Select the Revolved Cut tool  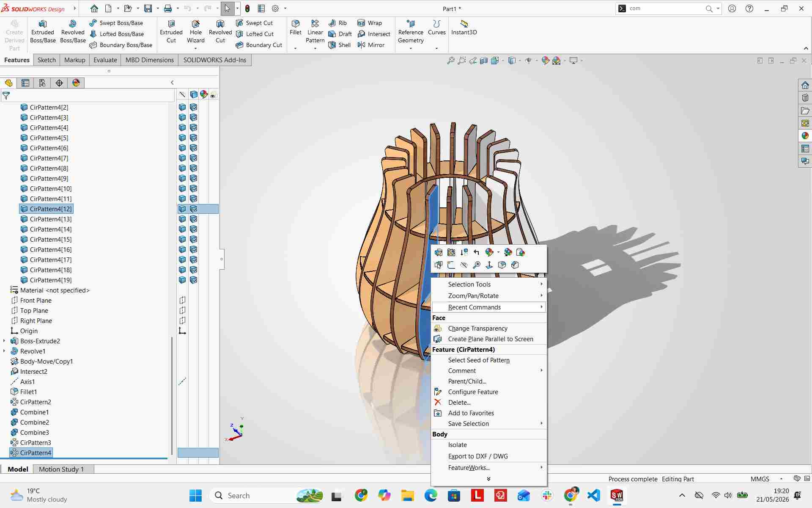pos(220,32)
